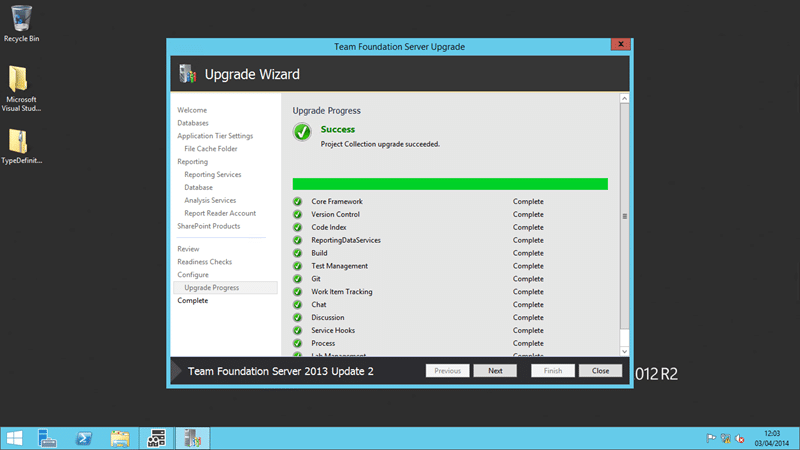
Task: Select the Reporting wizard step
Action: 192,162
